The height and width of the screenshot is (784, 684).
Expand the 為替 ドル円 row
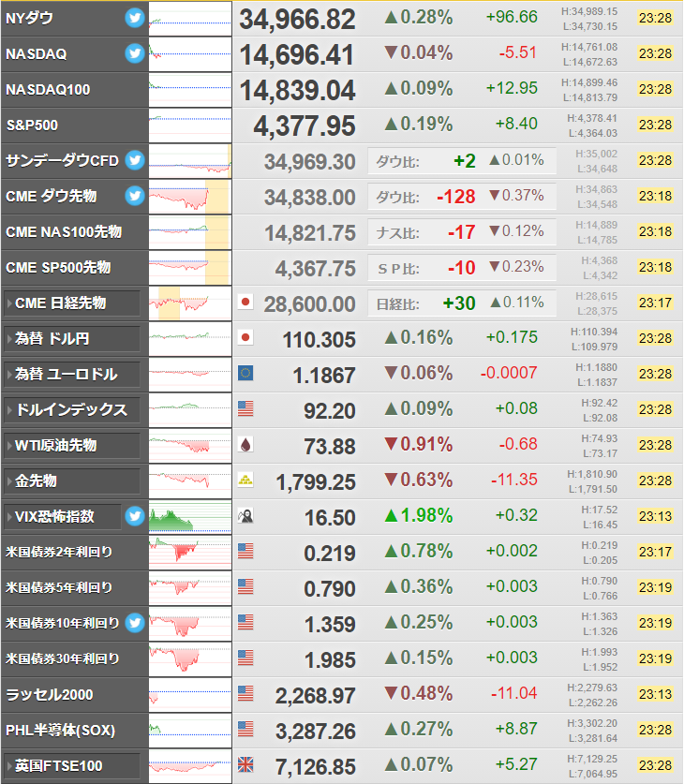coord(72,339)
